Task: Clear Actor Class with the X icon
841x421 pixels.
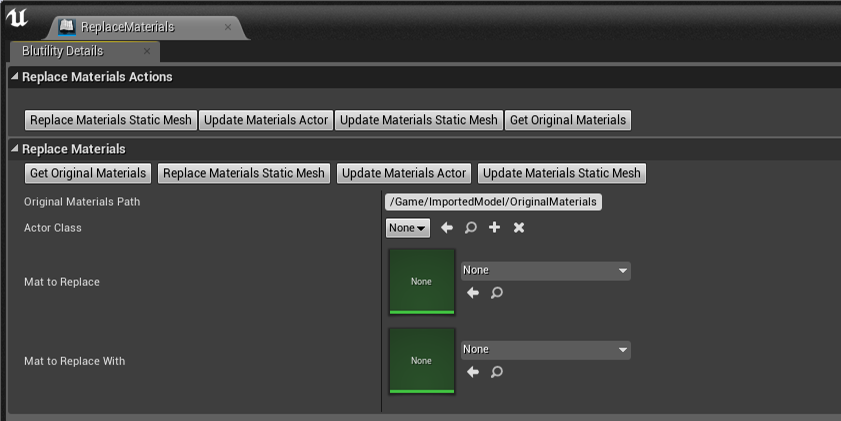Action: point(519,228)
